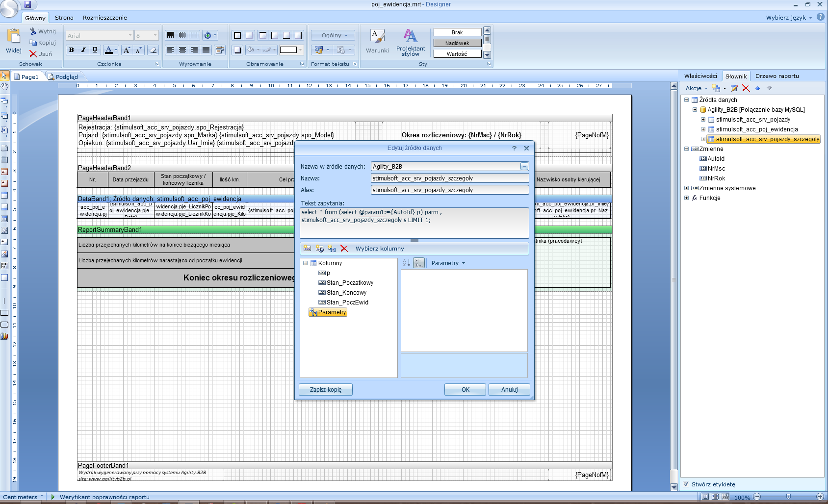The image size is (828, 504).
Task: Open Projektant stylów style designer
Action: tap(411, 43)
